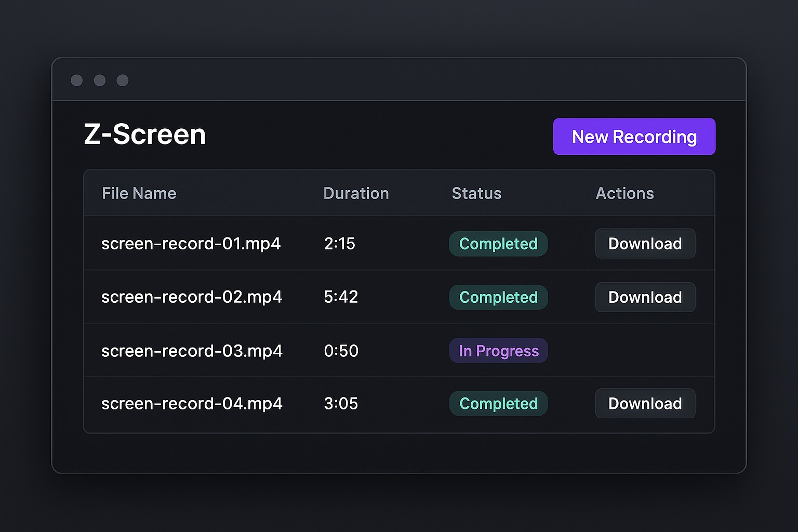Click the In Progress status badge
The width and height of the screenshot is (798, 532).
(498, 351)
